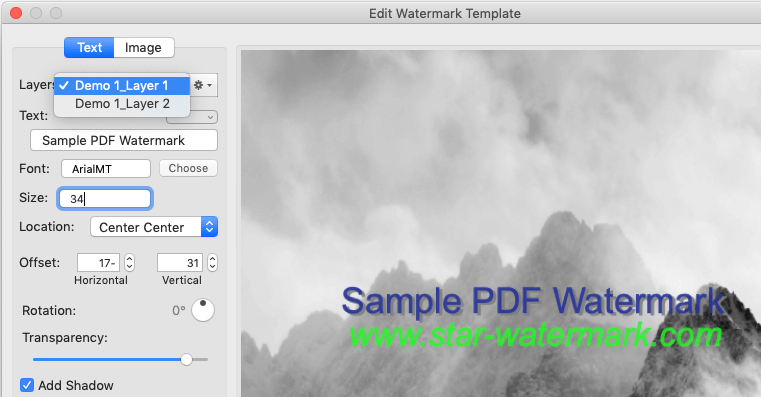Switch to the Image tab
Viewport: 761px width, 397px height.
[x=143, y=48]
